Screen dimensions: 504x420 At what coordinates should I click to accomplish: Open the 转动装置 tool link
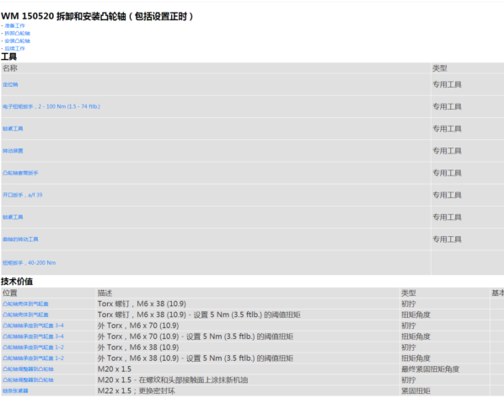point(13,151)
